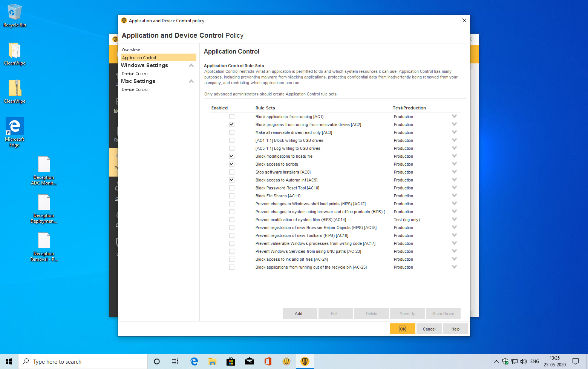The height and width of the screenshot is (369, 588).
Task: Click the Windows search box
Action: point(83,361)
